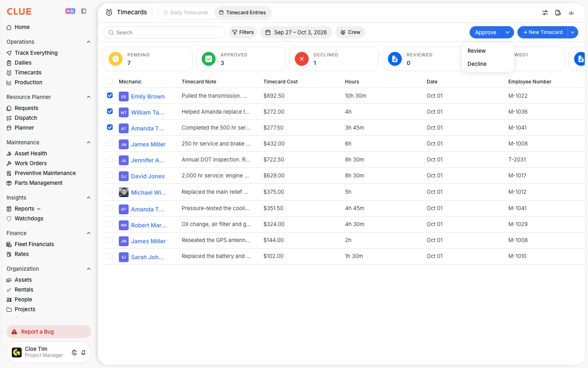Toggle the select-all header checkbox

(x=110, y=81)
